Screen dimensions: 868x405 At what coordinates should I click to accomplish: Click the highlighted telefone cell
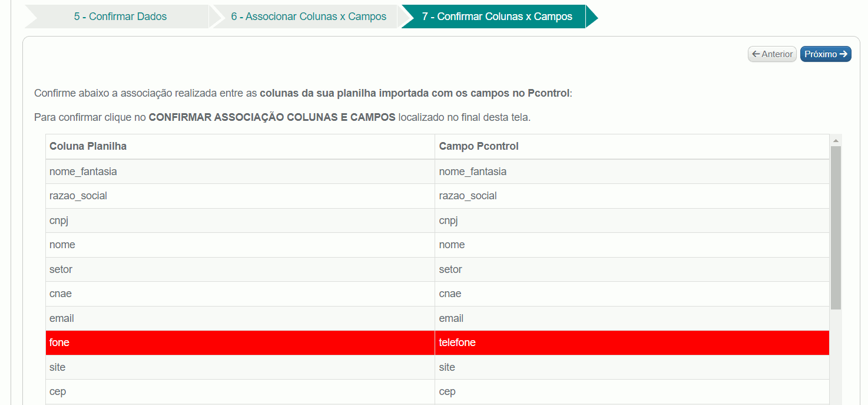[632, 343]
